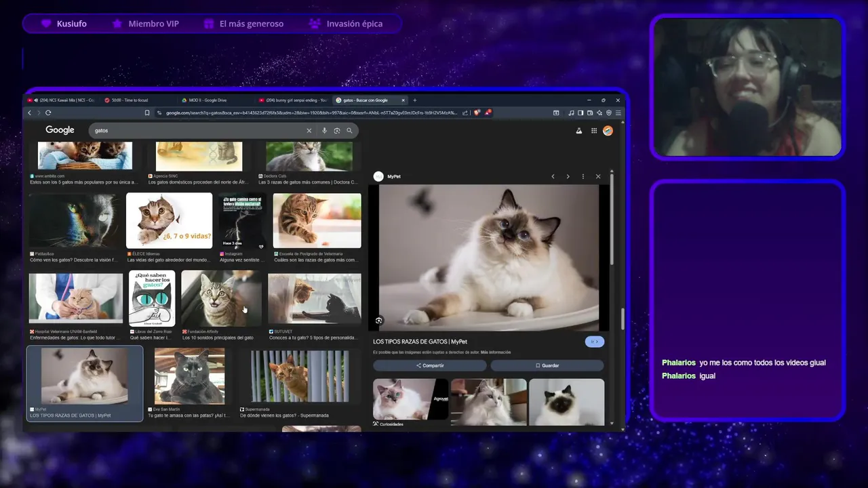
Task: Open the dark-faced white kitten related image
Action: tap(566, 401)
